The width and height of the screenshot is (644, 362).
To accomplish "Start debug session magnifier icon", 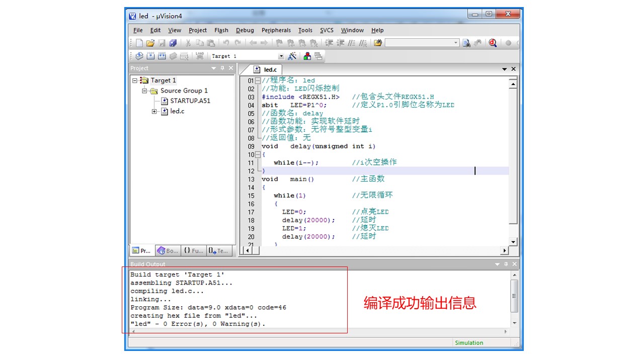I will click(x=493, y=43).
